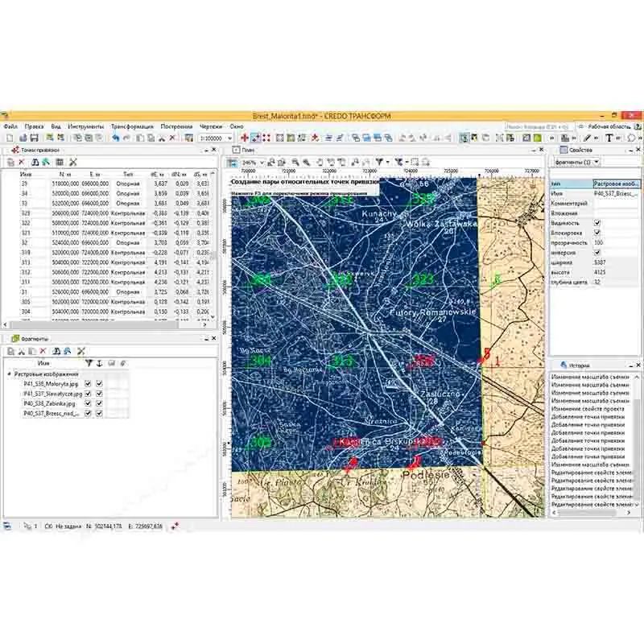The image size is (644, 644).
Task: Click the binoculars search icon in Точки привязки panel
Action: tap(35, 163)
